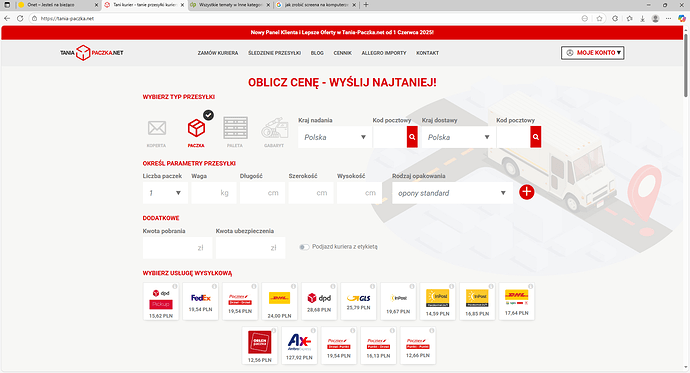Image resolution: width=690 pixels, height=373 pixels.
Task: Click the red announcement banner
Action: pos(342,33)
